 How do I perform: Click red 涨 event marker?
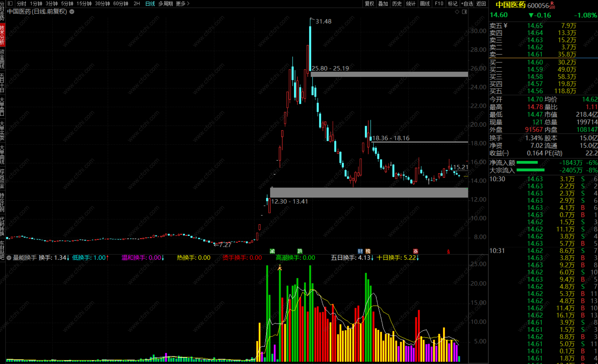[x=415, y=251]
